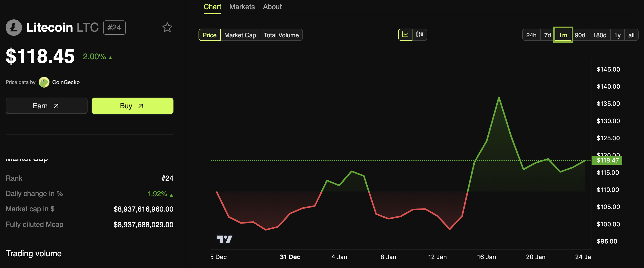Click the LTC ticker symbol
The height and width of the screenshot is (268, 644).
88,27
